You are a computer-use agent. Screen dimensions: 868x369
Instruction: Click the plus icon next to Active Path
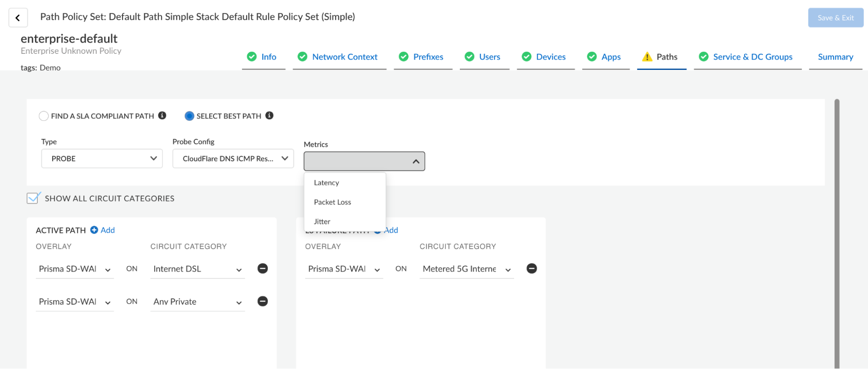point(94,230)
